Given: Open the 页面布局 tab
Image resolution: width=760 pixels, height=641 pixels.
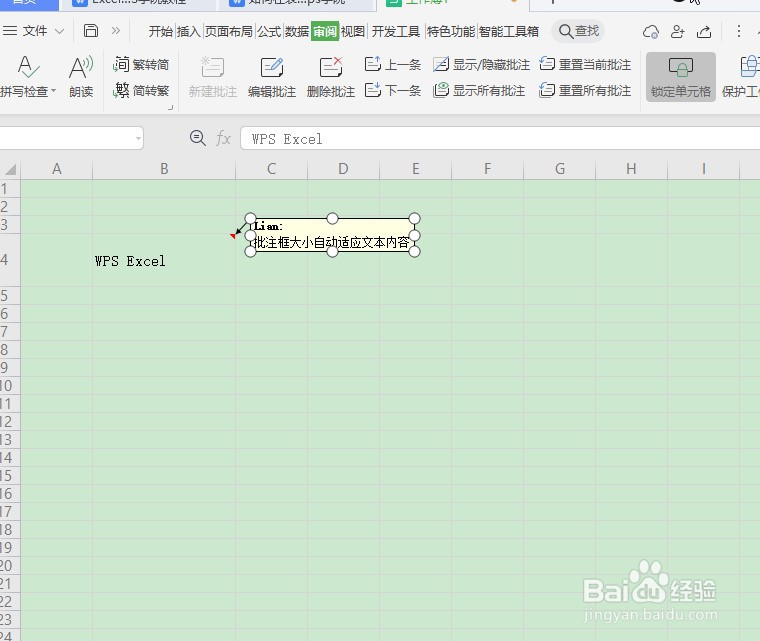Looking at the screenshot, I should coord(229,32).
